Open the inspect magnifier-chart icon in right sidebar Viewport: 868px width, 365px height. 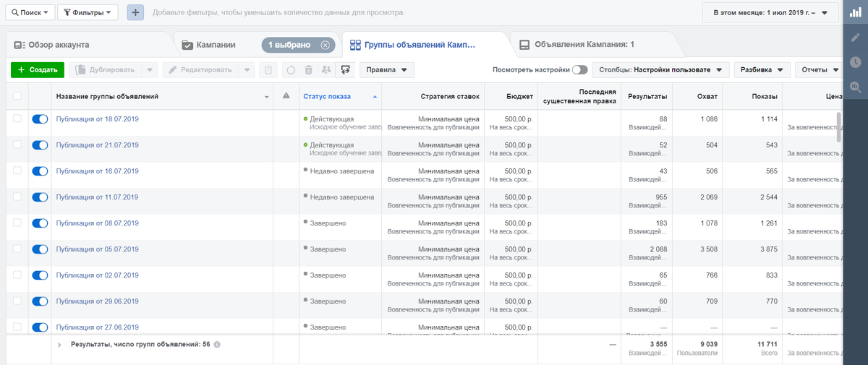855,87
